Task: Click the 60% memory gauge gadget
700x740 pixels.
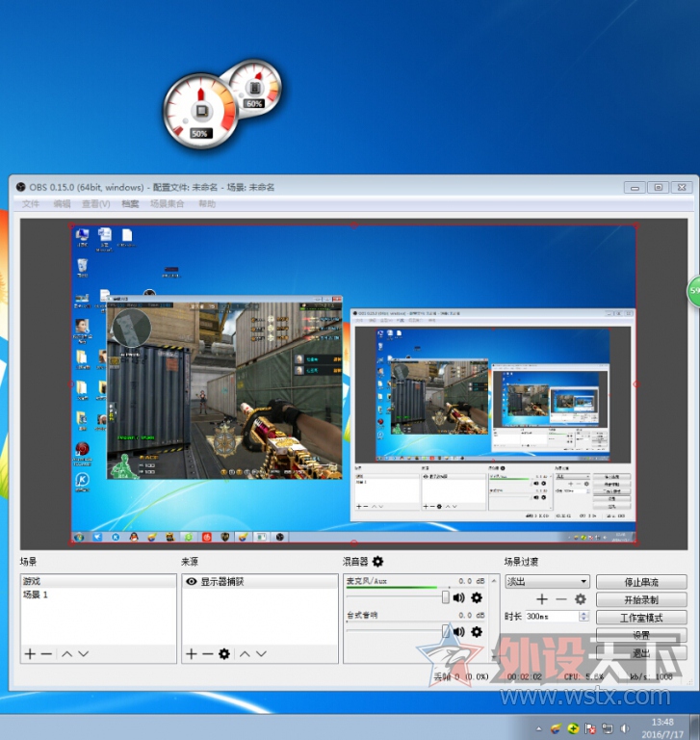Action: tap(255, 88)
